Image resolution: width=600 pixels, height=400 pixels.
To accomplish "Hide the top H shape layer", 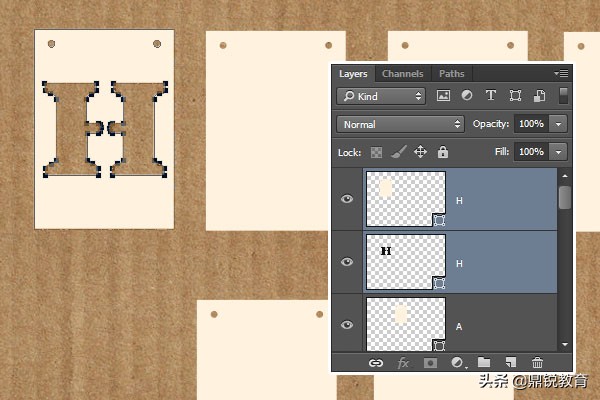I will pyautogui.click(x=347, y=199).
